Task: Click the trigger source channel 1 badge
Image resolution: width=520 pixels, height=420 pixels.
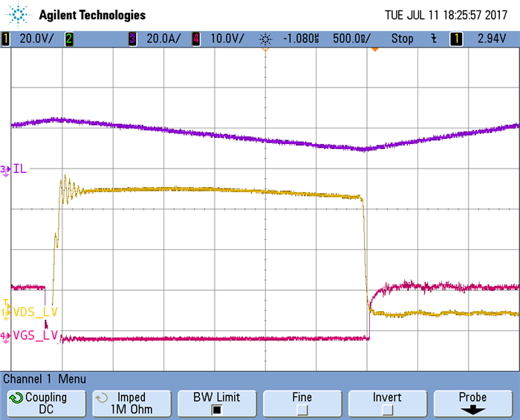Action: click(455, 38)
